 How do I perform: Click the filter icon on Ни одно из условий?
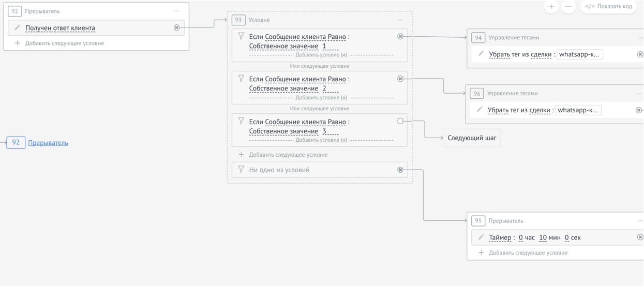click(241, 170)
